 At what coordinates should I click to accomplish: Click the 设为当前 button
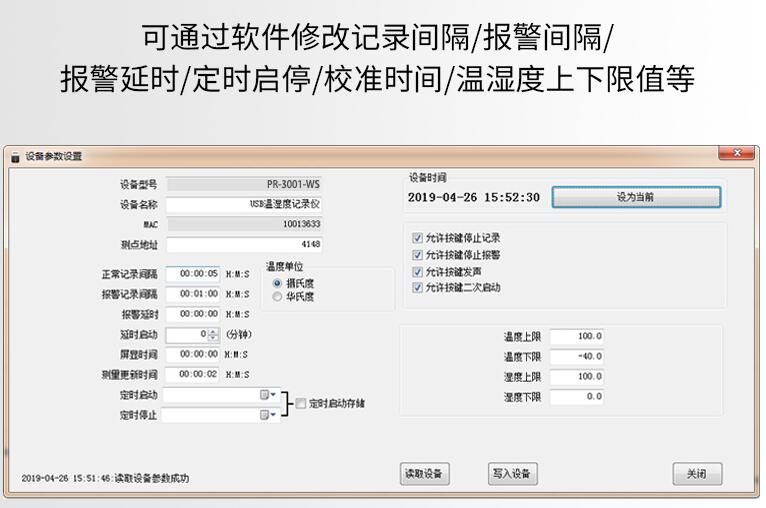pos(636,197)
